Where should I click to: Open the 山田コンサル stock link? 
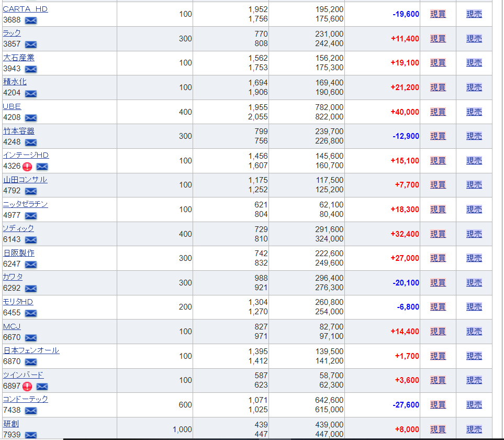point(25,180)
